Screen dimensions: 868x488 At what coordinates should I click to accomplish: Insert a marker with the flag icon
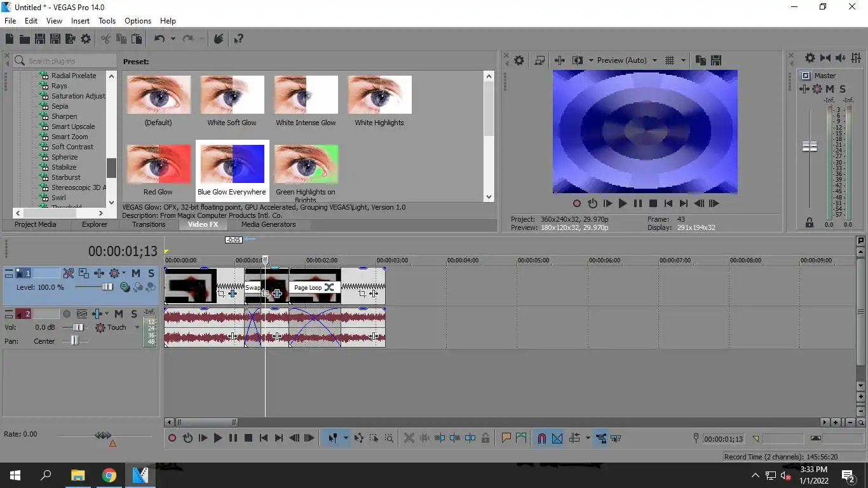pyautogui.click(x=506, y=438)
